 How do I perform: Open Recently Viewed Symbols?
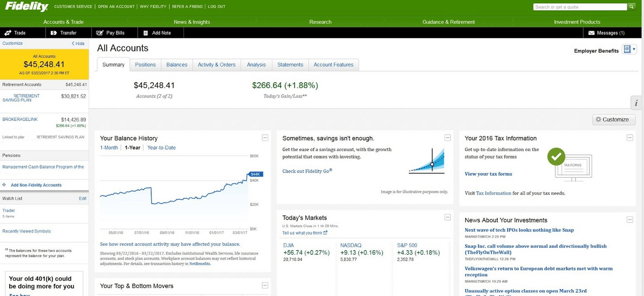[26, 231]
